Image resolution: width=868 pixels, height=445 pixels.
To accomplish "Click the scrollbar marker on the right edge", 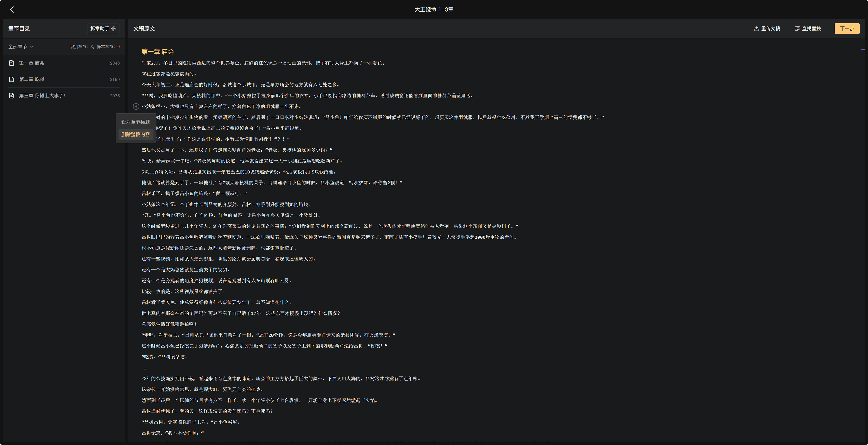I will (x=863, y=50).
